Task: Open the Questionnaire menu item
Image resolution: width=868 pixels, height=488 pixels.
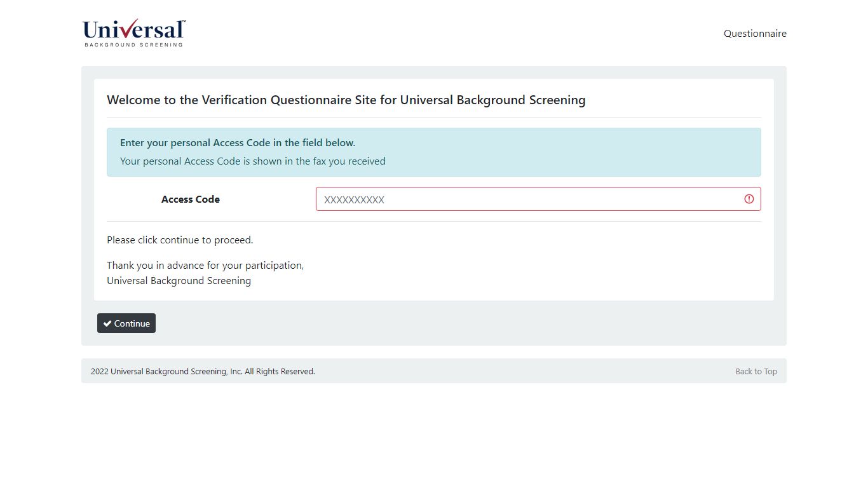Action: (x=755, y=34)
